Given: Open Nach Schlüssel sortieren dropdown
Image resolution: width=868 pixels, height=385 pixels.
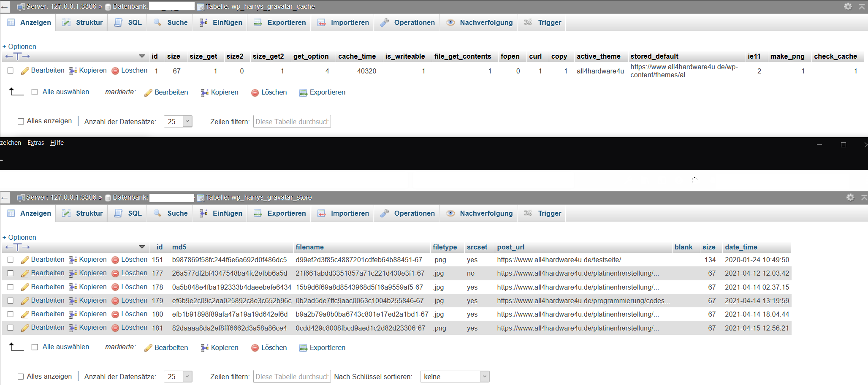Looking at the screenshot, I should click(455, 377).
